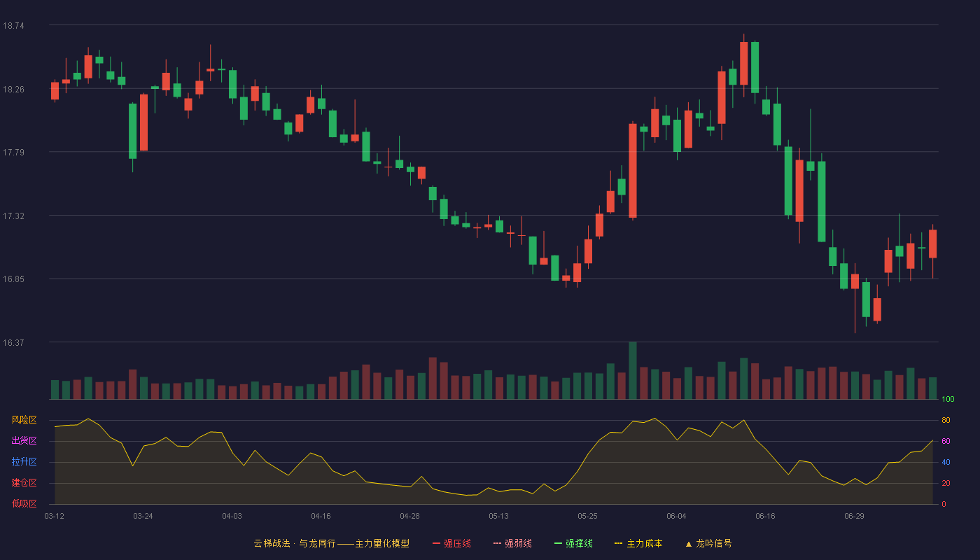
Task: Click the magenta 60 indicator scale value
Action: 946,441
